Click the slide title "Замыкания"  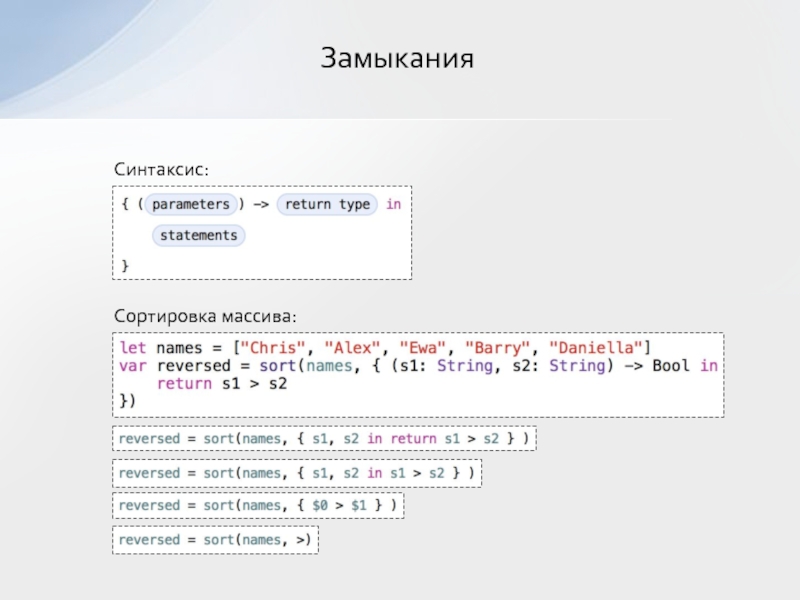pos(396,57)
